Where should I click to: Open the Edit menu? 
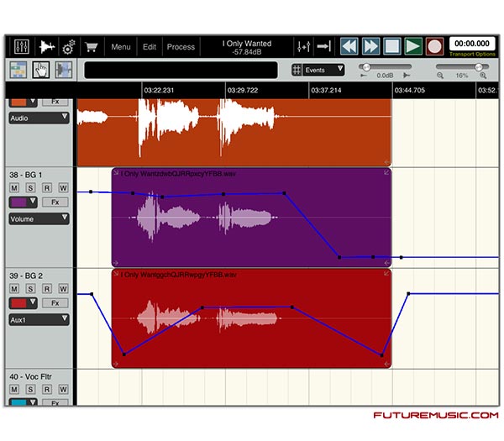click(150, 47)
